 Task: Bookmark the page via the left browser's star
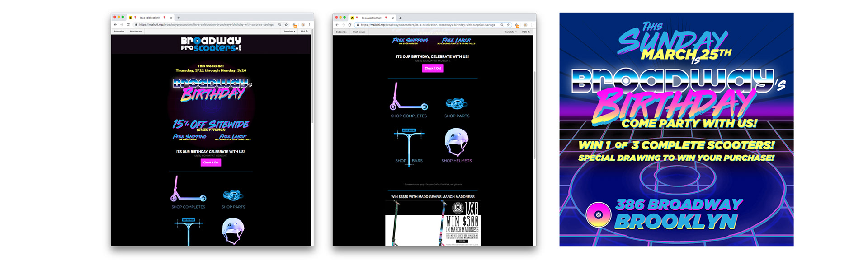(x=286, y=25)
